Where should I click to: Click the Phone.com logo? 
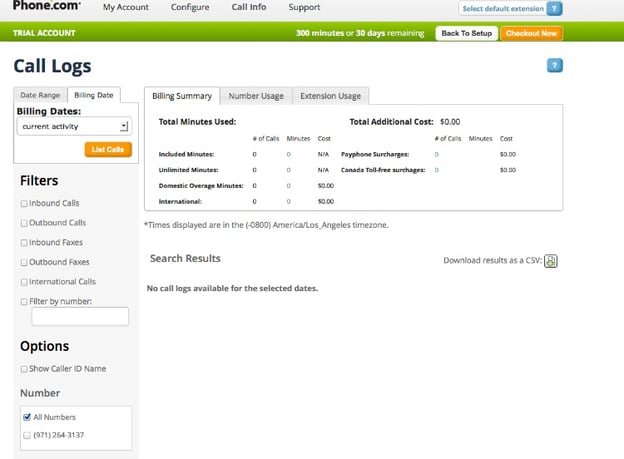tap(46, 7)
